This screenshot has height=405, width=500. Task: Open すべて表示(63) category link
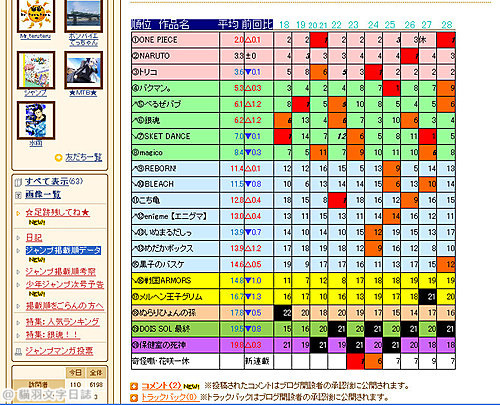[x=54, y=182]
